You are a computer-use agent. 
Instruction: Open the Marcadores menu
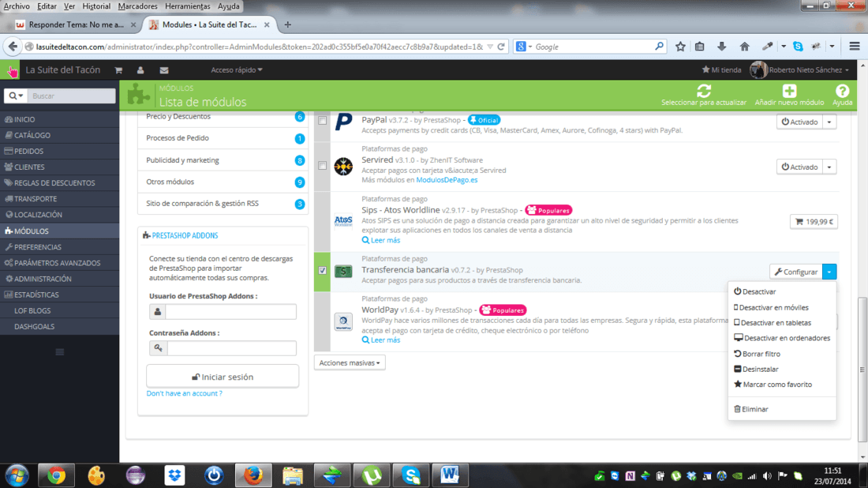click(137, 6)
